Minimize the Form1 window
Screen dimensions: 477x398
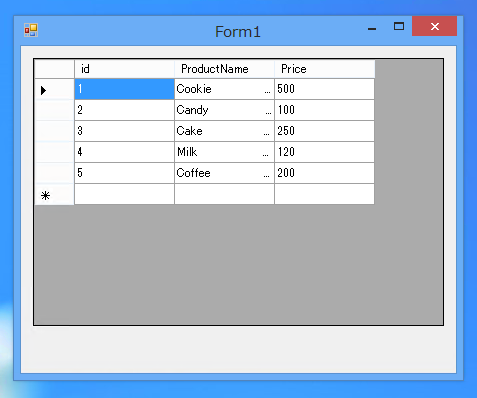[372, 29]
